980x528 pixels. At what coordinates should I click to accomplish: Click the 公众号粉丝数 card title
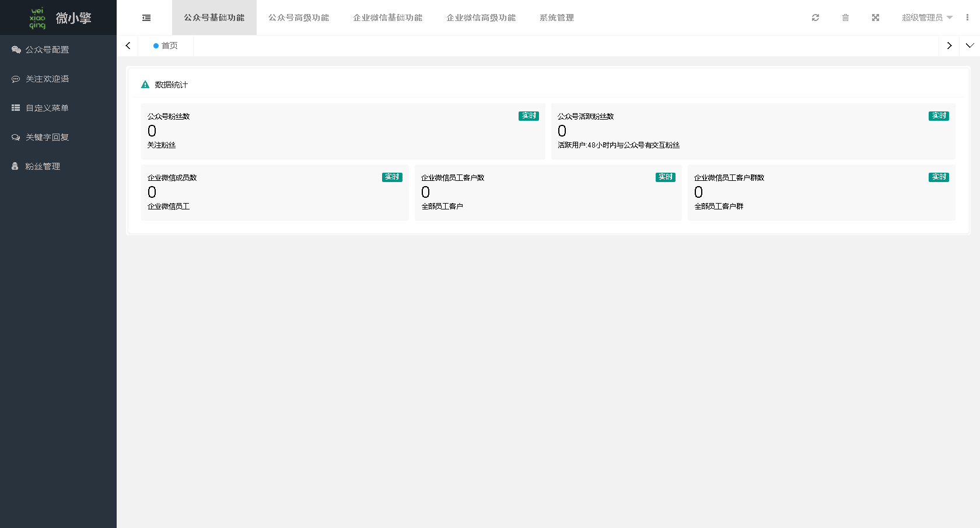(x=169, y=117)
